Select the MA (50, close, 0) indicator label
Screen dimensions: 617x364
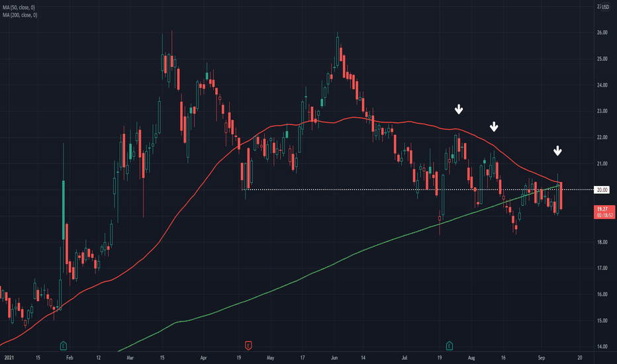pos(19,7)
